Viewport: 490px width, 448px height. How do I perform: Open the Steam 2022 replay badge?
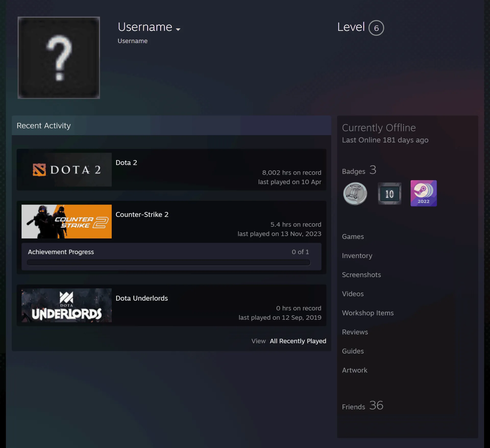pyautogui.click(x=424, y=193)
